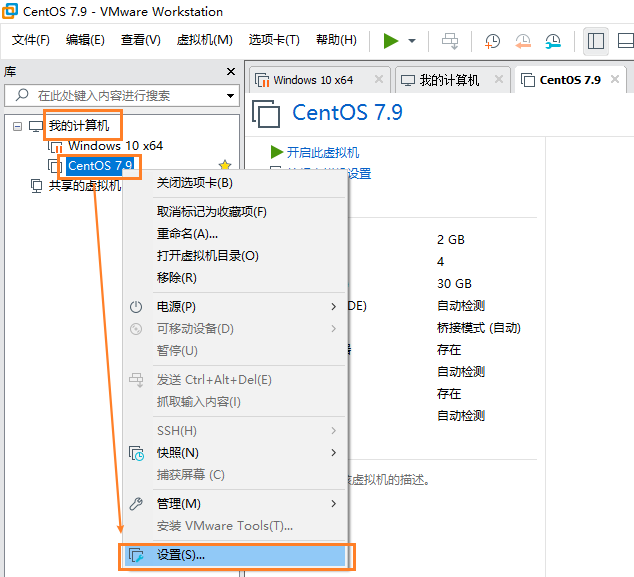Select 共享的虚拟机 in the library tree

(85, 186)
